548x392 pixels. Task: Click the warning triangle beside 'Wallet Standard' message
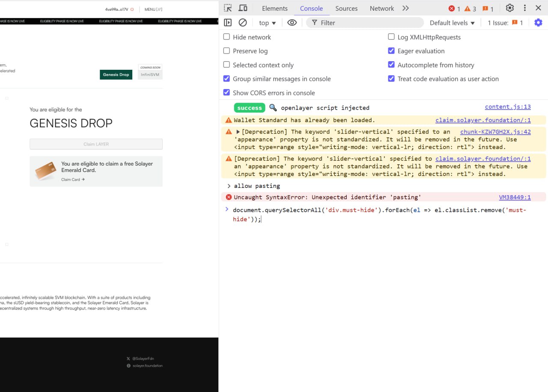tap(229, 120)
